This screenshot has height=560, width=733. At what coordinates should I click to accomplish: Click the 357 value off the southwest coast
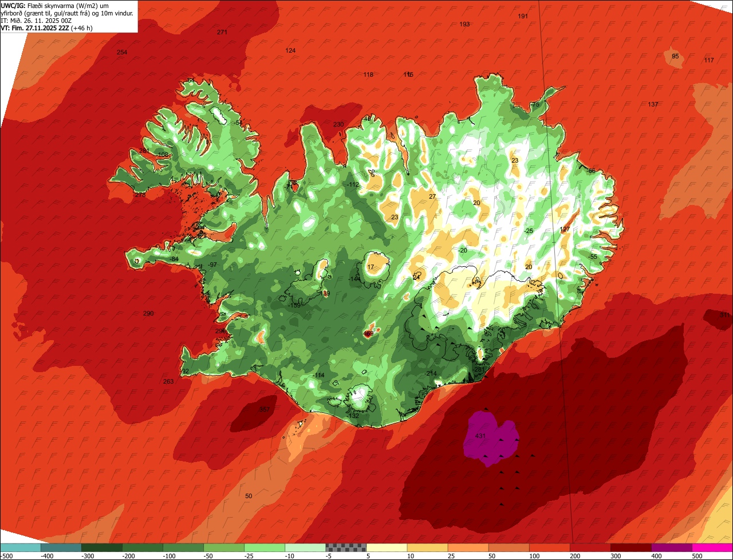click(264, 409)
